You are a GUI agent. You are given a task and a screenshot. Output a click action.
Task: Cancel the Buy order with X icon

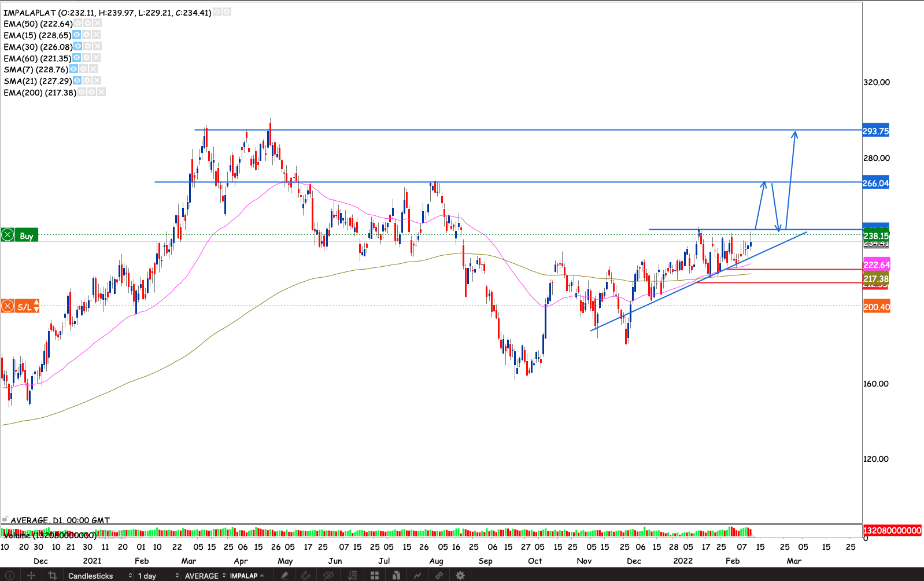pos(8,235)
